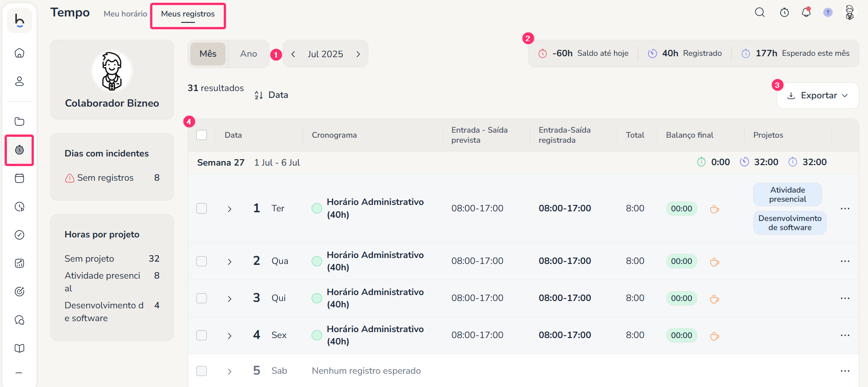Open the help question mark icon
The width and height of the screenshot is (868, 387).
(828, 12)
